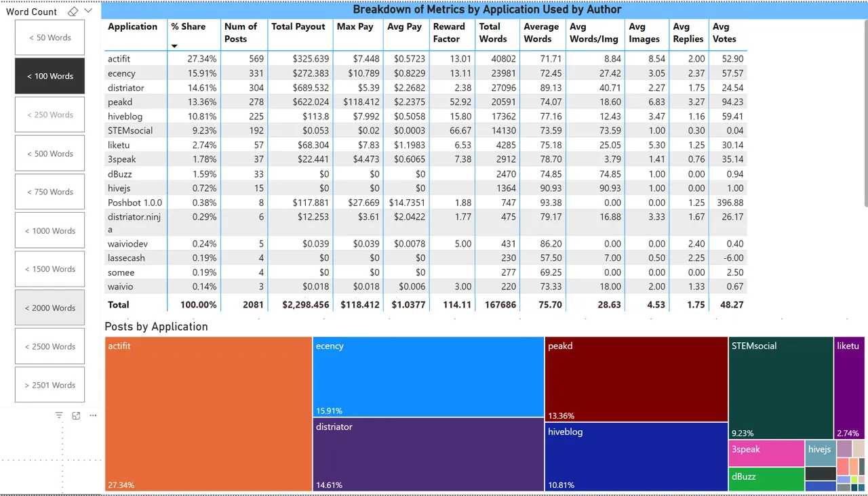The width and height of the screenshot is (868, 496).
Task: Click the lassecash row name cell
Action: point(126,257)
